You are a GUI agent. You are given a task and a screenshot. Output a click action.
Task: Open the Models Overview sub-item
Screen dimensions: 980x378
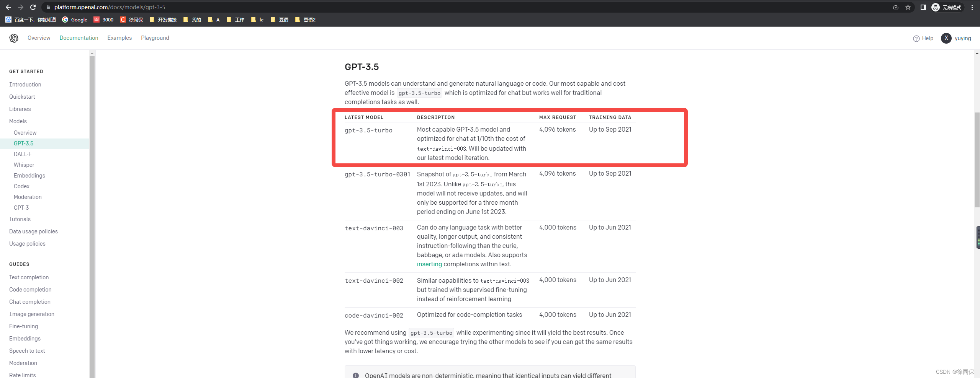[25, 133]
